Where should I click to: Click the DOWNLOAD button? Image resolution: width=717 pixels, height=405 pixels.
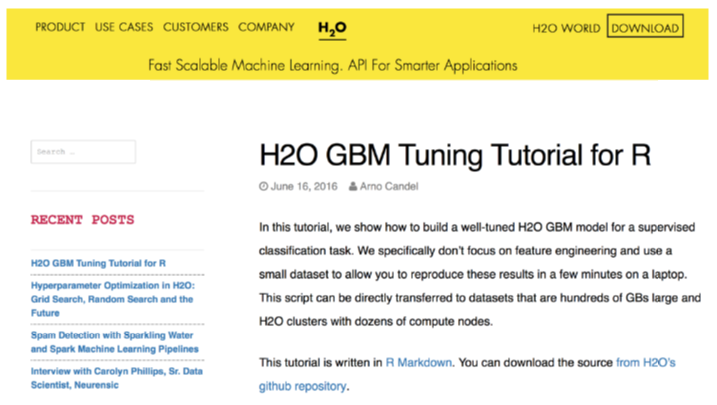(x=645, y=26)
